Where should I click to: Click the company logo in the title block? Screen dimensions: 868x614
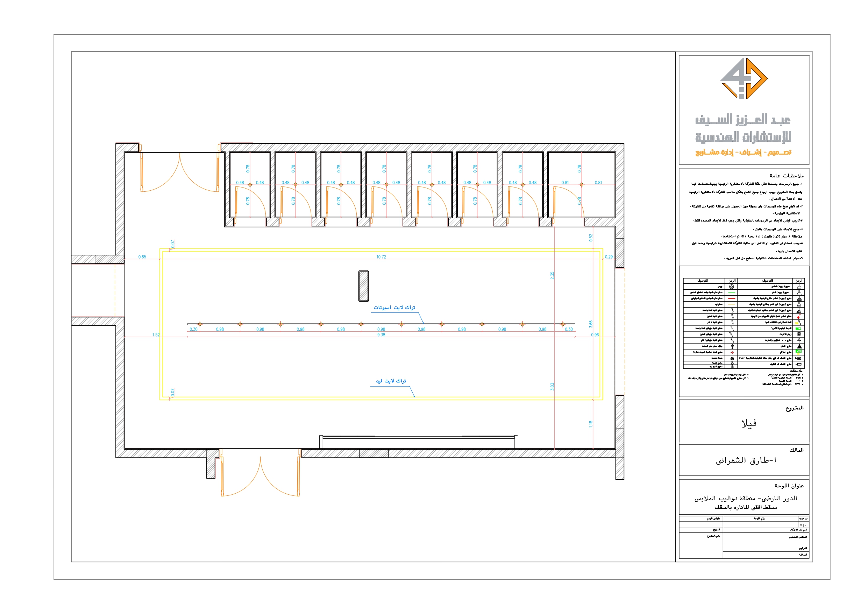click(744, 78)
